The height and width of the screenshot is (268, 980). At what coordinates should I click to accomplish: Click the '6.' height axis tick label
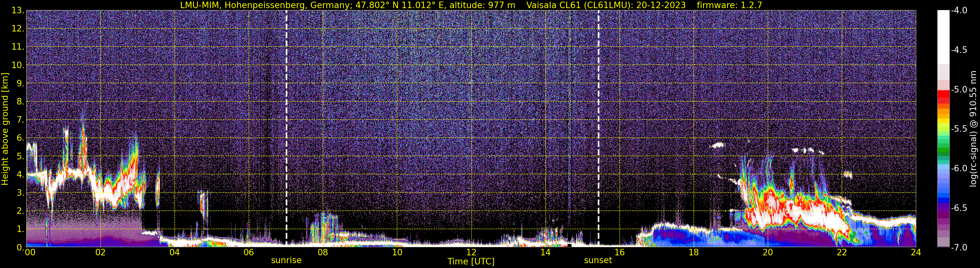(20, 138)
